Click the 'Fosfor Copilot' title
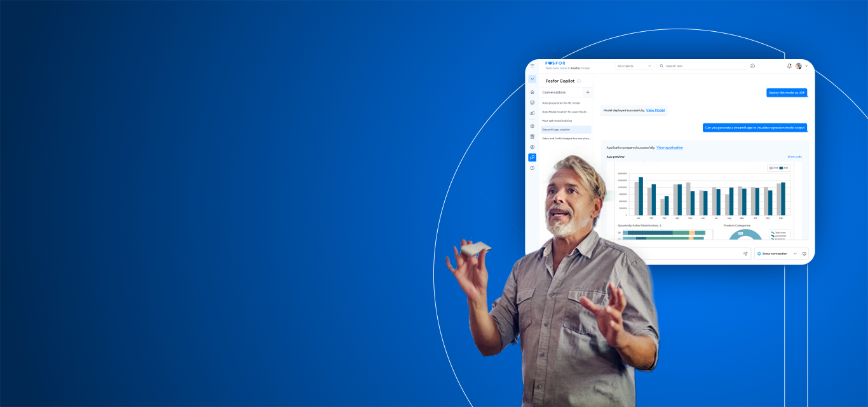This screenshot has width=868, height=407. point(560,81)
